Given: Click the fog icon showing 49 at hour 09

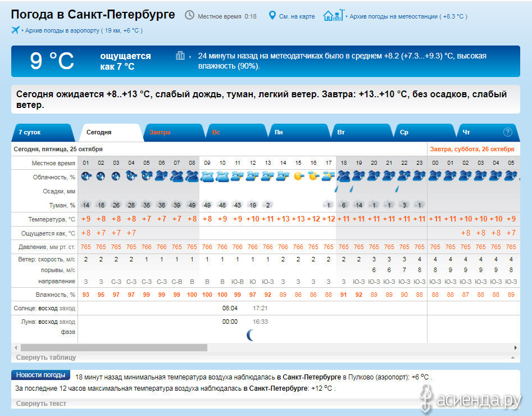Looking at the screenshot, I should click(207, 205).
